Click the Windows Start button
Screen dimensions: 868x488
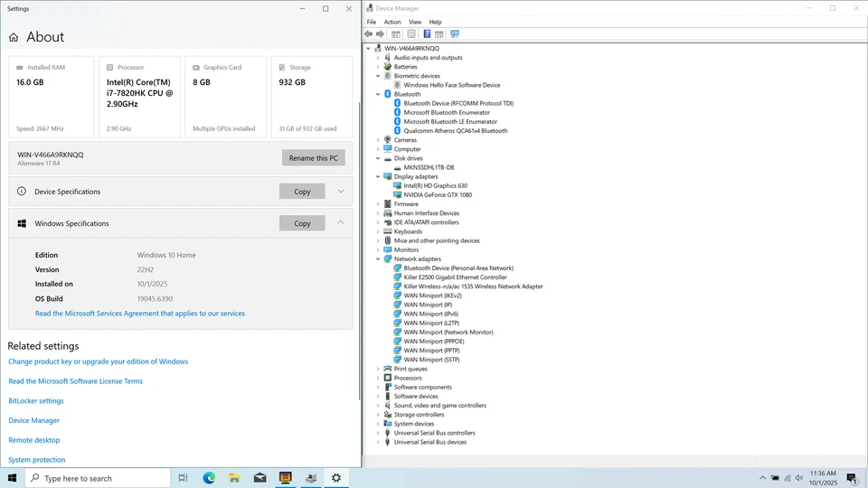(12, 478)
